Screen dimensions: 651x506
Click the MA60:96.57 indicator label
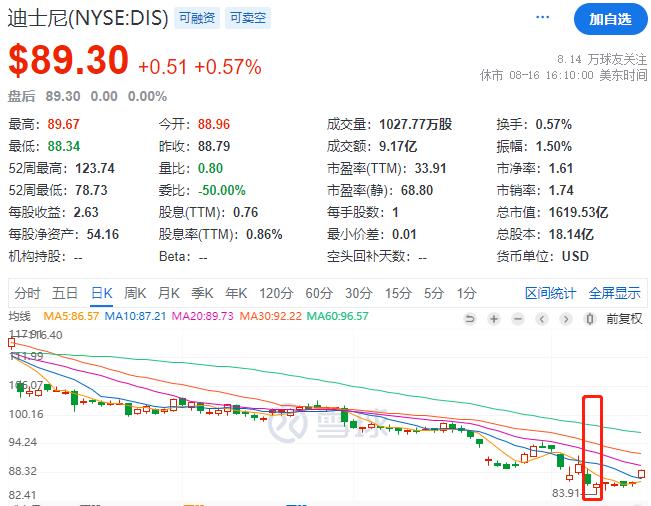[338, 316]
